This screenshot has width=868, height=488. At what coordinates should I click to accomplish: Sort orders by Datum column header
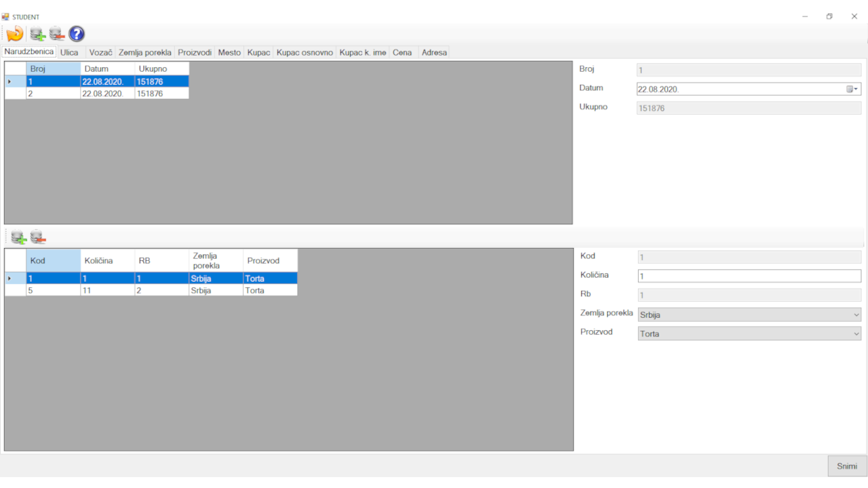click(107, 68)
